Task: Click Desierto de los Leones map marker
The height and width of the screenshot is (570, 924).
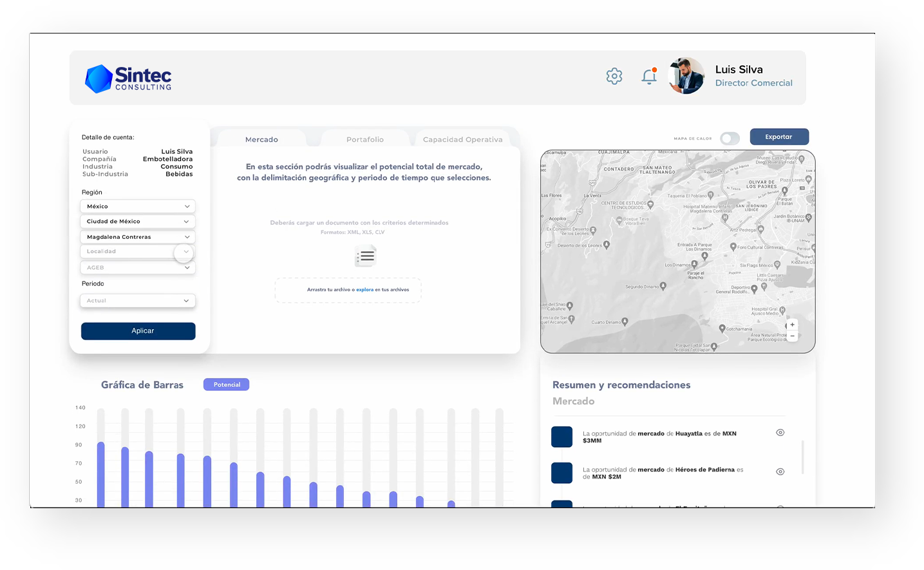Action: (607, 245)
